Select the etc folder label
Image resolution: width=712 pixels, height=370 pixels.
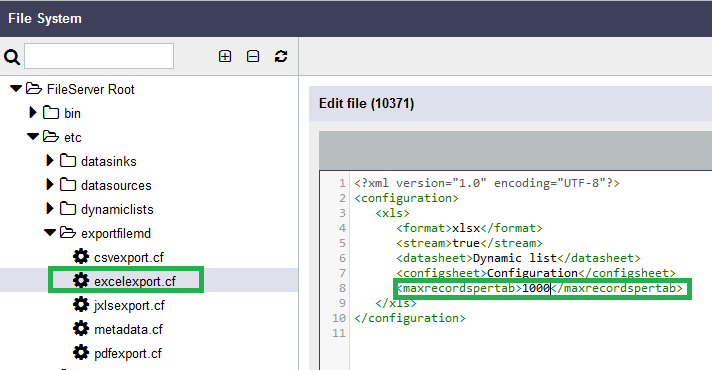73,138
